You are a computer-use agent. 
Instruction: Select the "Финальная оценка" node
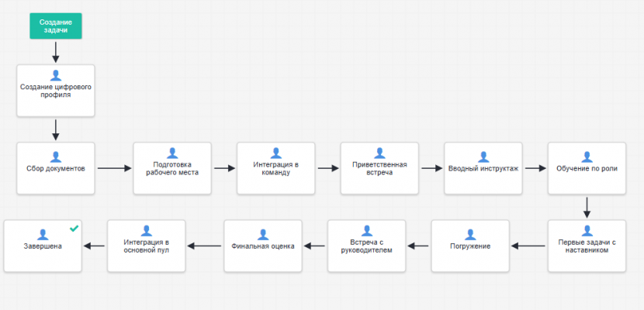(x=263, y=246)
